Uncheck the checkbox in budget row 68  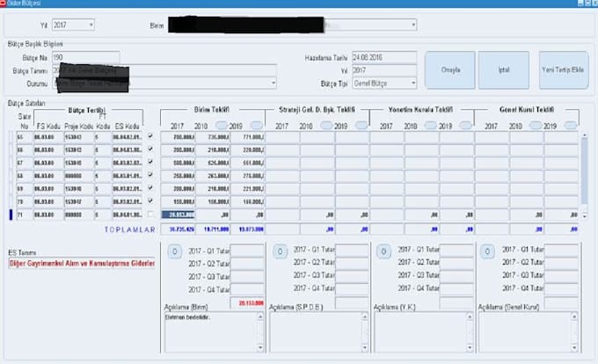150,176
